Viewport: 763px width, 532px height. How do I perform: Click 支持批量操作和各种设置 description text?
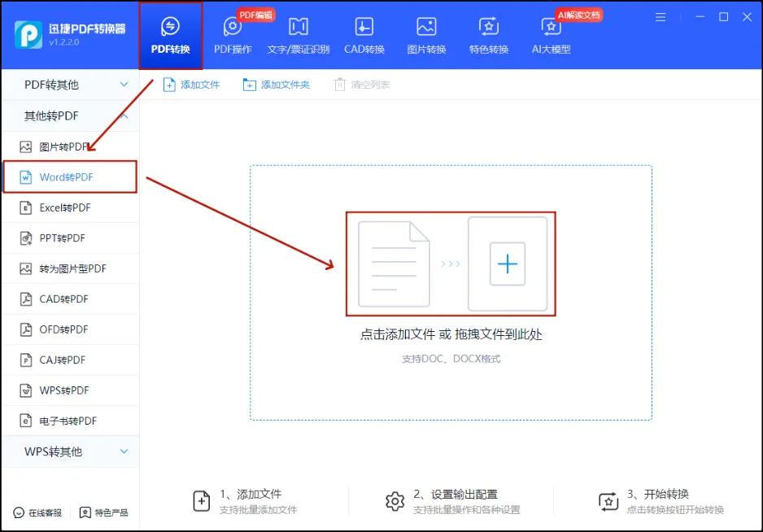[x=467, y=509]
